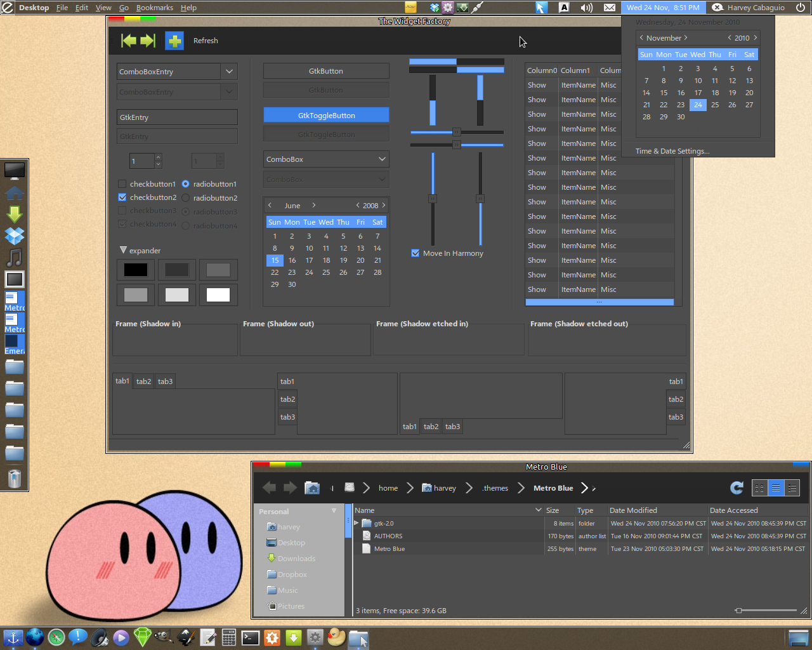Screen dimensions: 812x650
Task: Click the file manager forward arrow
Action: pos(290,487)
